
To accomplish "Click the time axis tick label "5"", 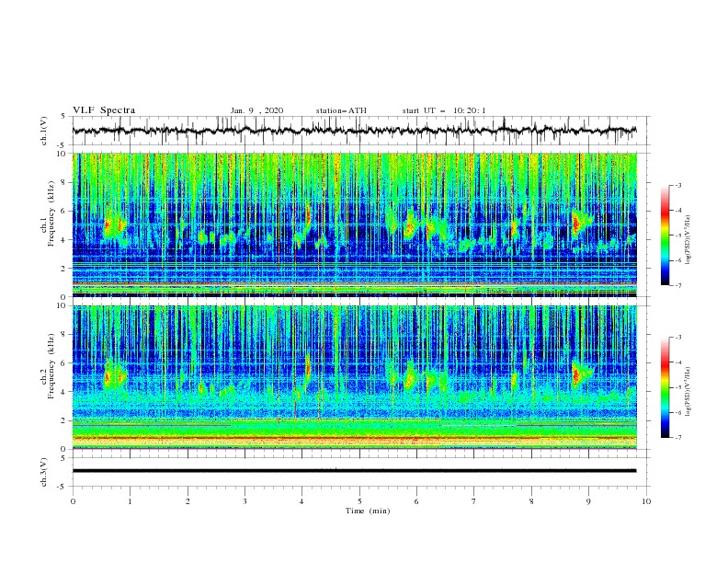I will [359, 501].
